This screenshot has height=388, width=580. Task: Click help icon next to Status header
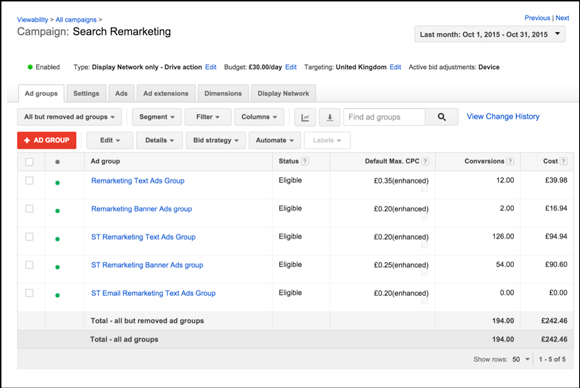[x=304, y=161]
